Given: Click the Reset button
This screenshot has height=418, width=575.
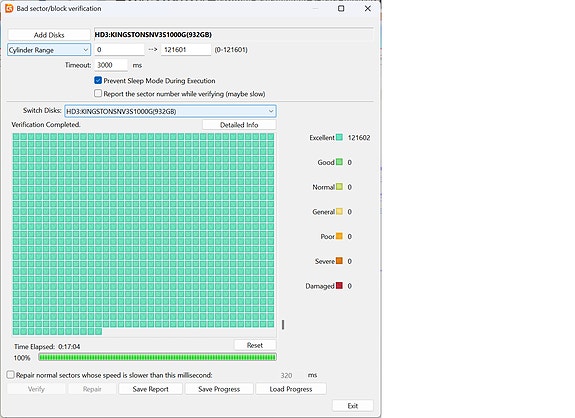Looking at the screenshot, I should [x=255, y=345].
